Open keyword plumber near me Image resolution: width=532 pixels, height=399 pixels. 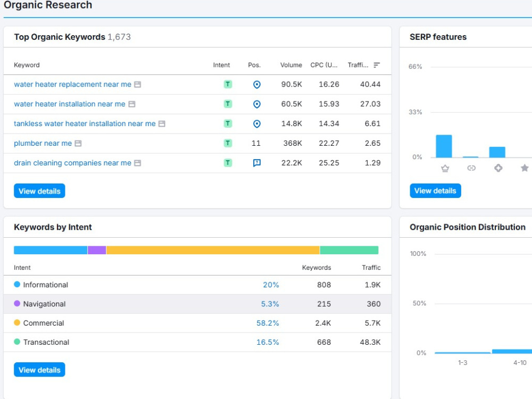[x=43, y=143]
